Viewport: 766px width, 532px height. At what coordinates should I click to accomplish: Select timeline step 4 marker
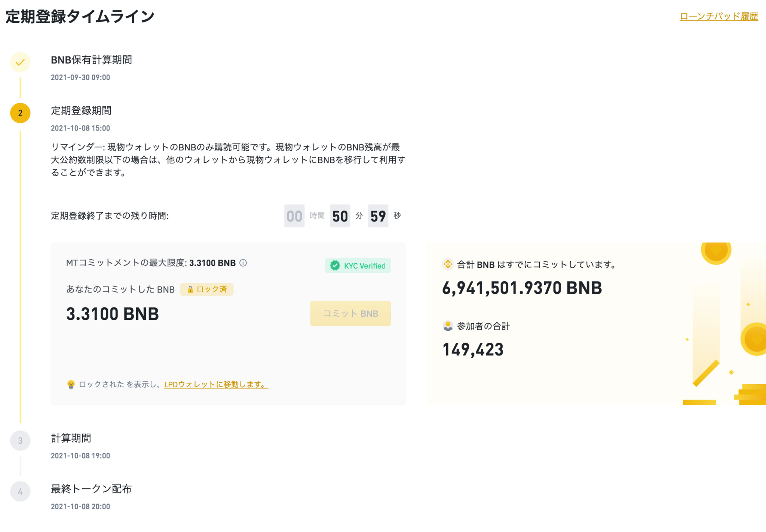point(20,491)
